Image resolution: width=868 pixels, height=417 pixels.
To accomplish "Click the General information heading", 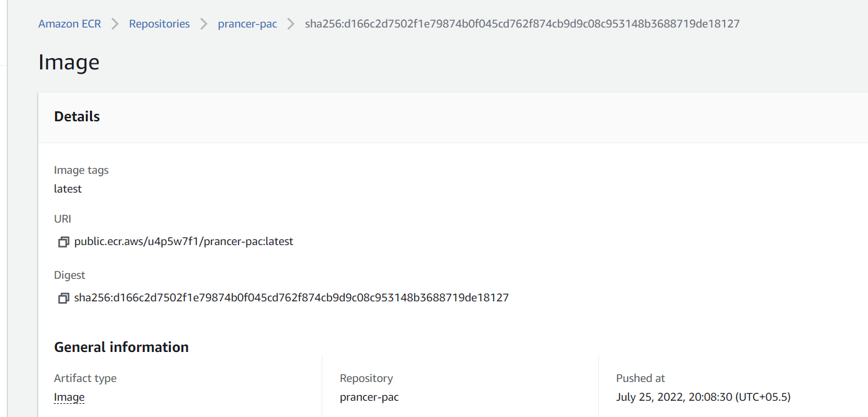I will (x=121, y=347).
